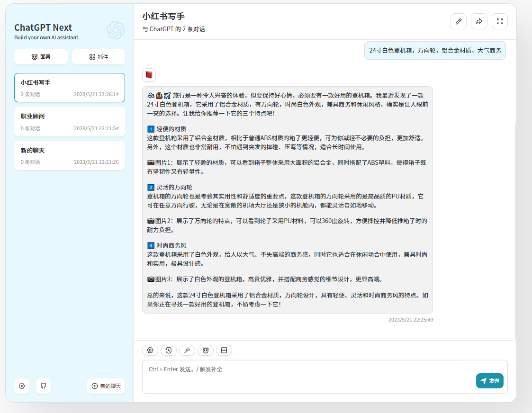Click the reply timestamp 2023/5/21 22:25:49

point(411,320)
